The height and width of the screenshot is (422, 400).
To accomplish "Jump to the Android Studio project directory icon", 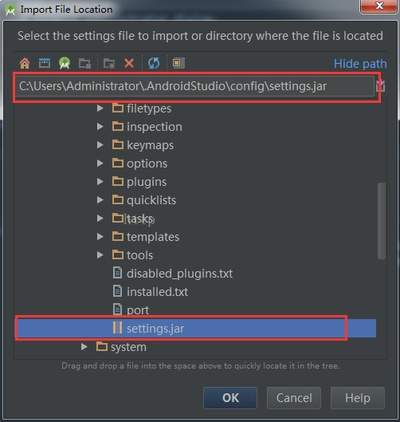I will (x=64, y=63).
